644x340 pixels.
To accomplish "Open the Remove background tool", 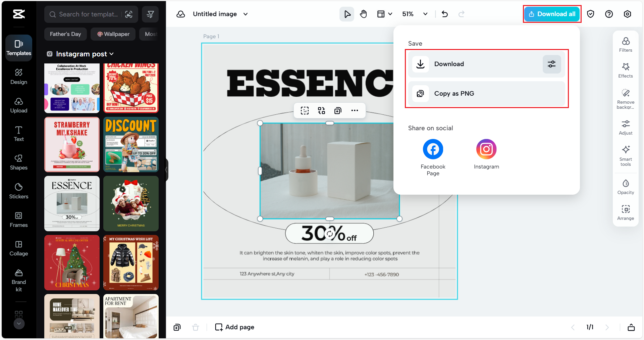I will coord(626,99).
